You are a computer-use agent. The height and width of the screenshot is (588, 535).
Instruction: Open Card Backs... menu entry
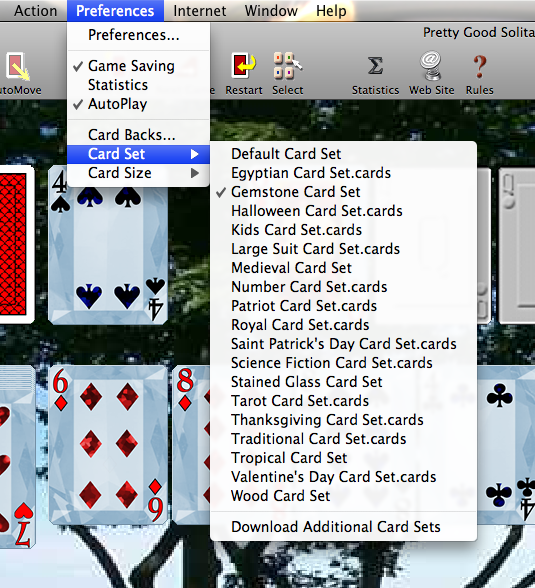[x=138, y=135]
